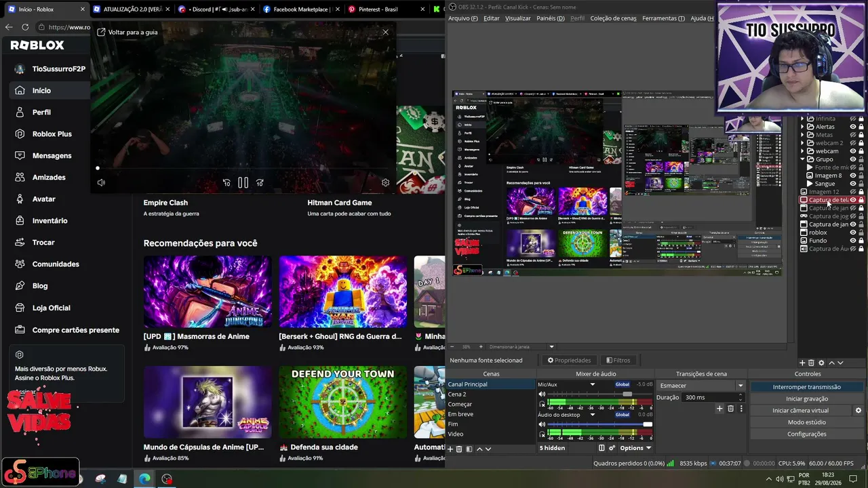Mute Mic/Aux speaker icon

(542, 394)
